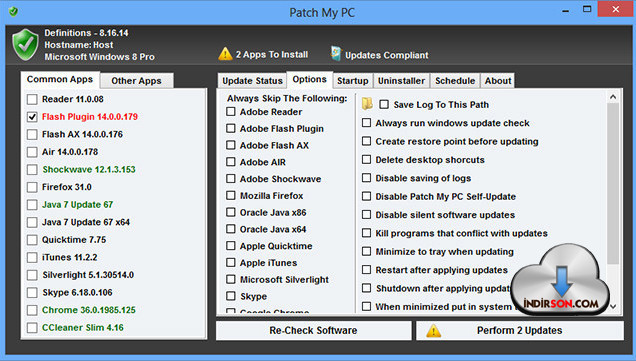
Task: Enable Always run windows update check
Action: 366,122
